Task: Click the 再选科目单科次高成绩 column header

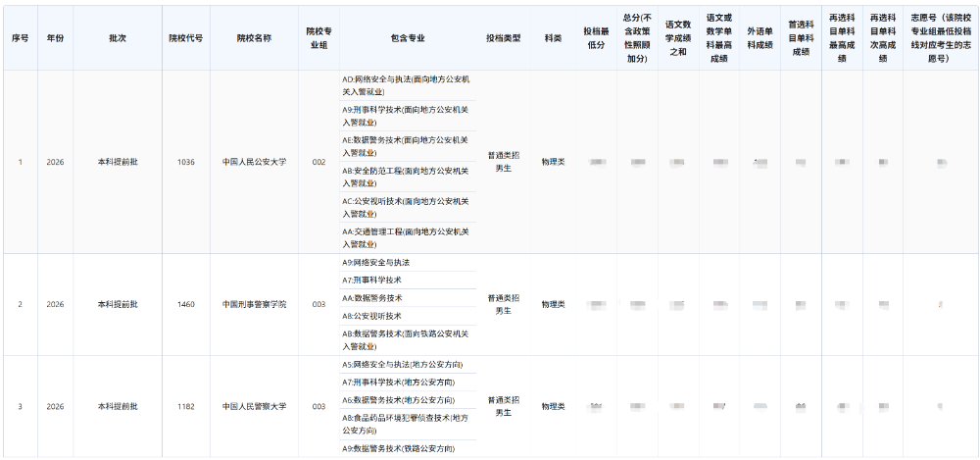Action: click(883, 38)
